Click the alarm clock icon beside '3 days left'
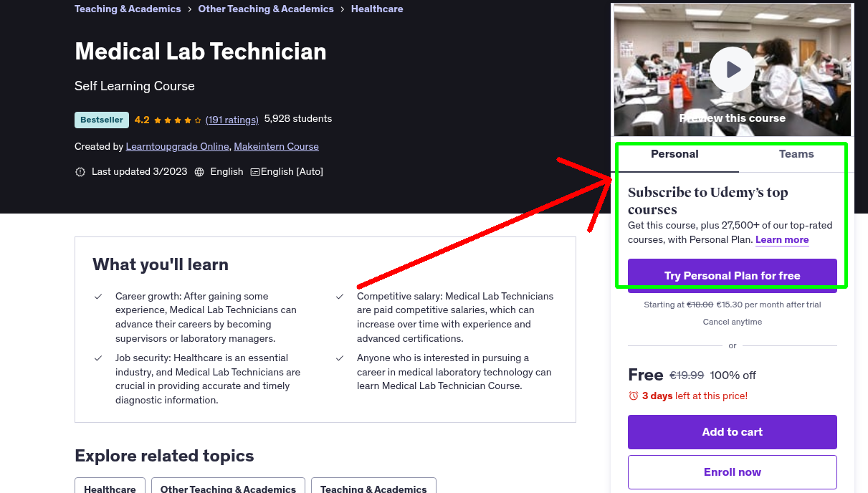 [x=633, y=396]
